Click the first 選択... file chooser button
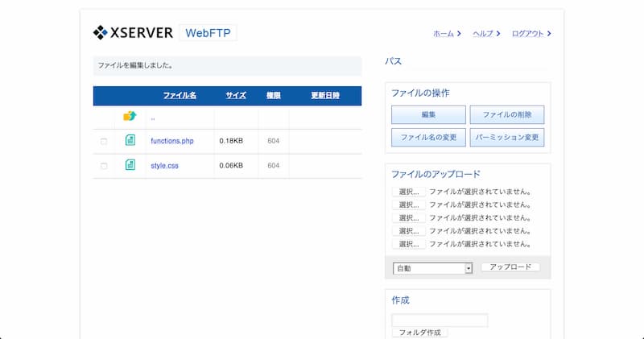This screenshot has height=339, width=644. pos(409,192)
